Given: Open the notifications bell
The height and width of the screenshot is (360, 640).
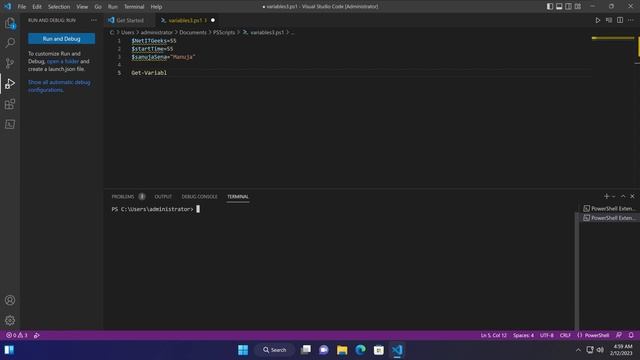Looking at the screenshot, I should coord(631,335).
